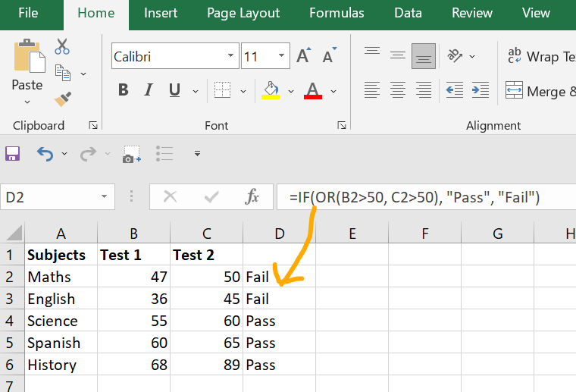This screenshot has width=576, height=392.
Task: Open Clipboard pane dialog launcher
Action: [93, 126]
